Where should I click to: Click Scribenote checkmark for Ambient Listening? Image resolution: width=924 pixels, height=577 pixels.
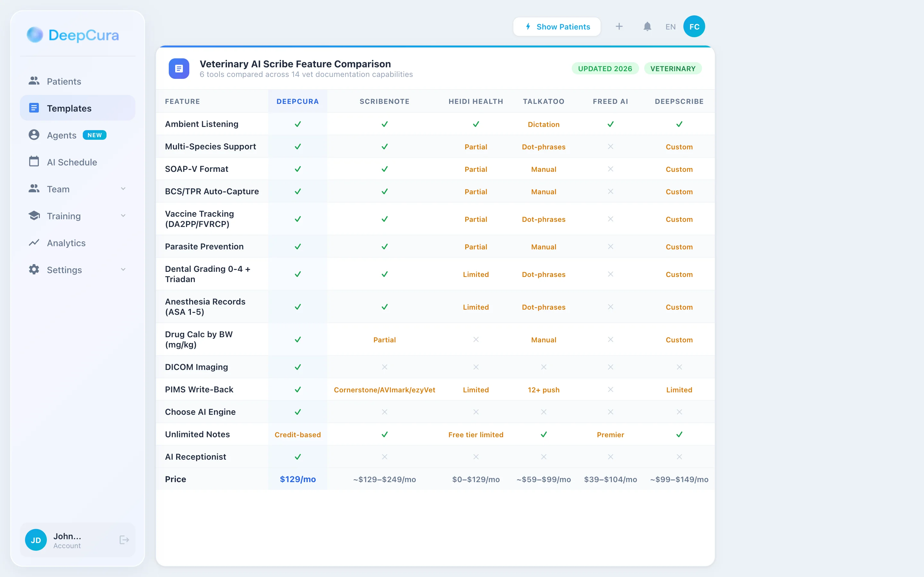tap(384, 124)
